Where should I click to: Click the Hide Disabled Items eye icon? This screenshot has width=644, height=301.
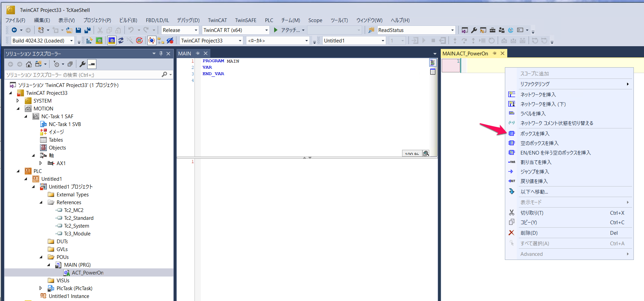point(170,41)
